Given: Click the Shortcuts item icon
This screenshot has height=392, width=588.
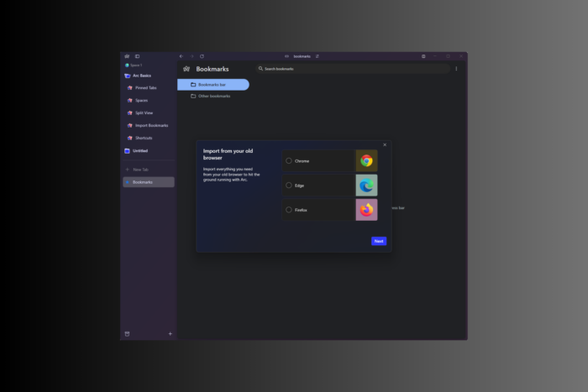Looking at the screenshot, I should pyautogui.click(x=129, y=138).
